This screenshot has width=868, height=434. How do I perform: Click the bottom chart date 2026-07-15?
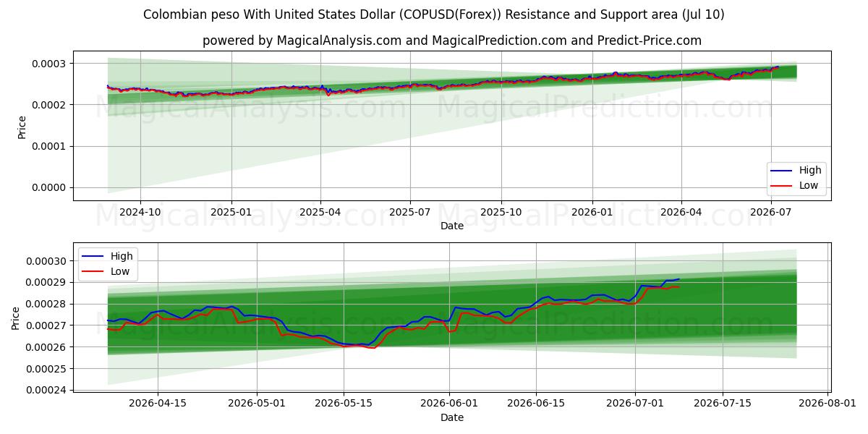723,404
